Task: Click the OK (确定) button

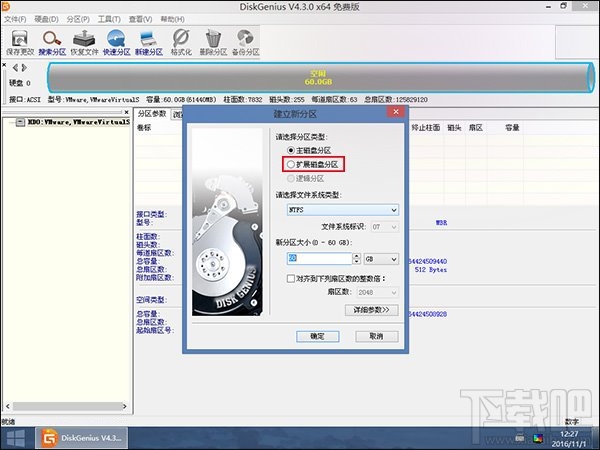Action: [x=318, y=336]
